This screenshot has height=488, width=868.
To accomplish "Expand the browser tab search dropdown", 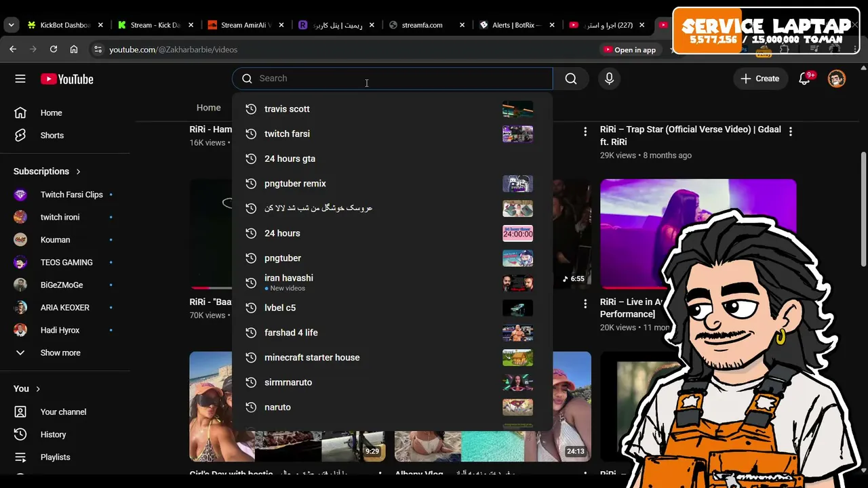I will (11, 25).
